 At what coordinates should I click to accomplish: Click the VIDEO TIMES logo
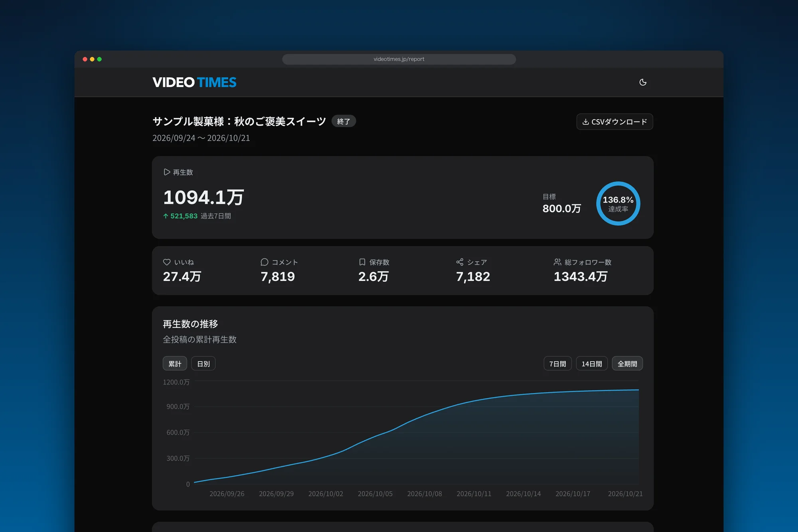[x=194, y=82]
